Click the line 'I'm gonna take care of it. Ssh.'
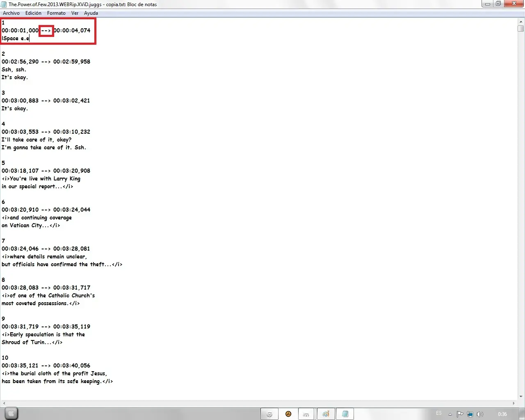Viewport: 525px width, 420px height. [x=44, y=147]
